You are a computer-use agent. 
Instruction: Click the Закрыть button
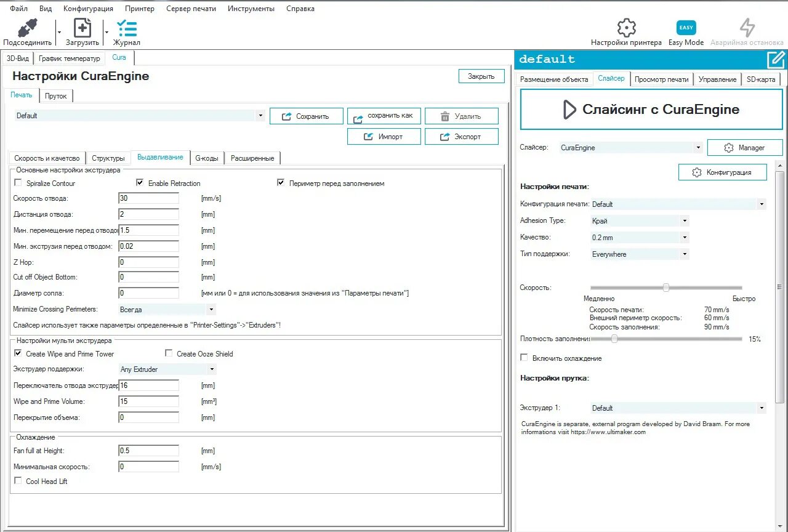click(481, 76)
